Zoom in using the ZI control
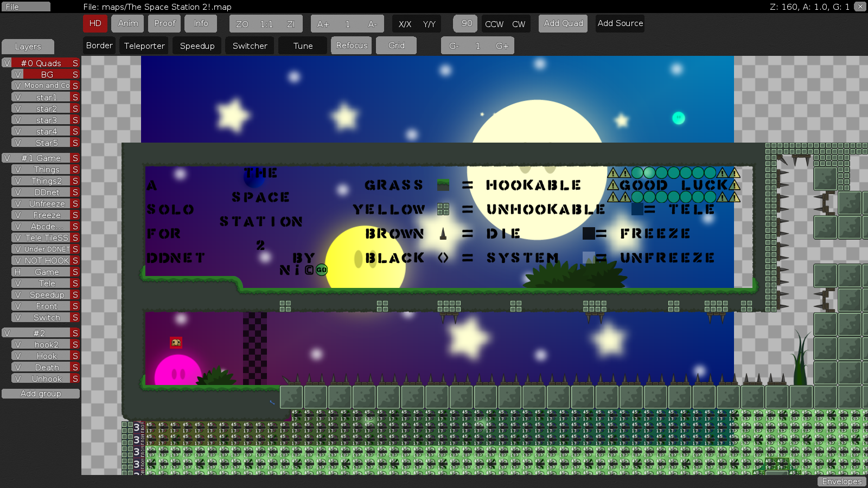868x488 pixels. 291,24
